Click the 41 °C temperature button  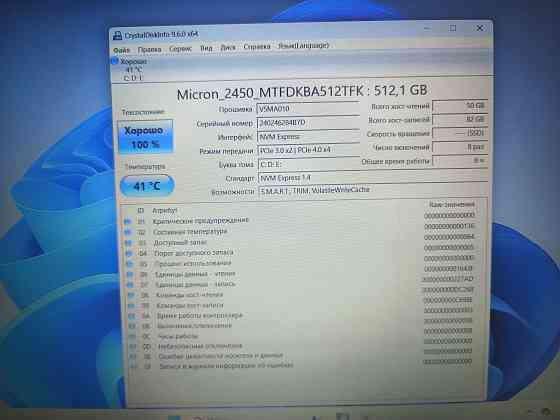[147, 186]
